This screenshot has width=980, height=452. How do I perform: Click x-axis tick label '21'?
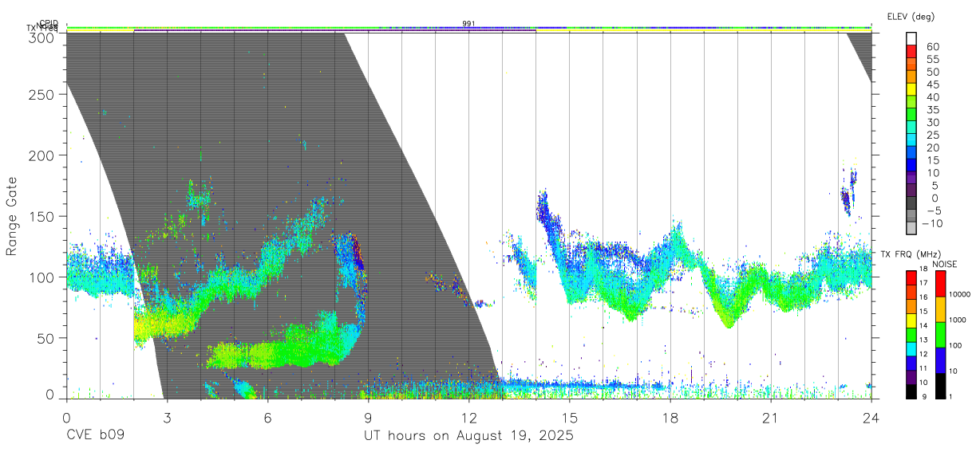point(770,418)
